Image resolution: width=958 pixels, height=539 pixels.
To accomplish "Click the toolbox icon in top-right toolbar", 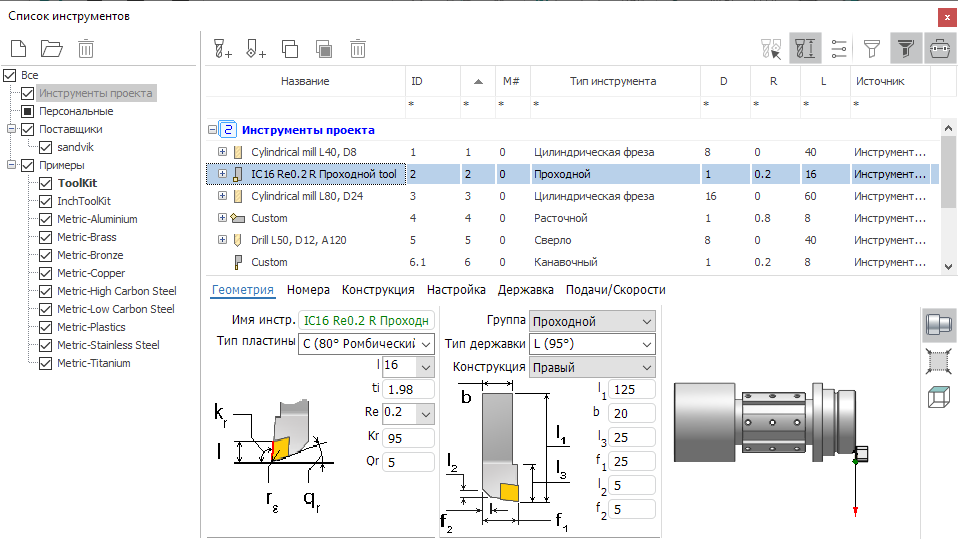I will coord(939,48).
